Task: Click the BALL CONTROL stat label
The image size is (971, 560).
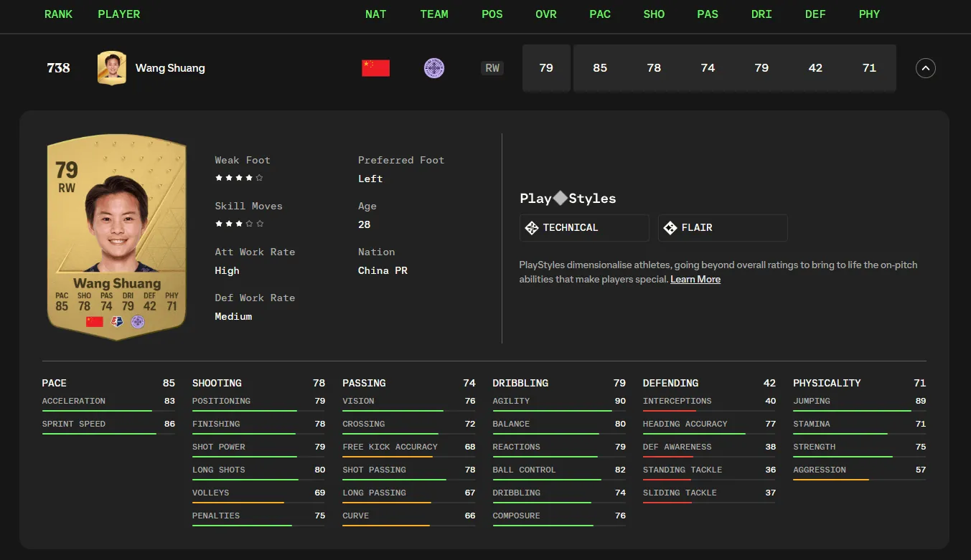Action: click(x=524, y=470)
